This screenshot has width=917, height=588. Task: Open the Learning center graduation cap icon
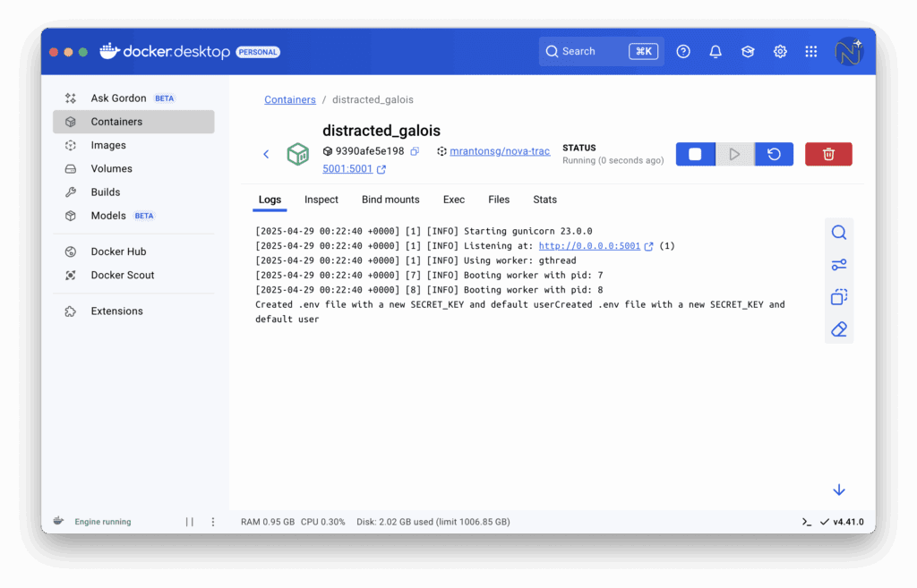(x=748, y=51)
